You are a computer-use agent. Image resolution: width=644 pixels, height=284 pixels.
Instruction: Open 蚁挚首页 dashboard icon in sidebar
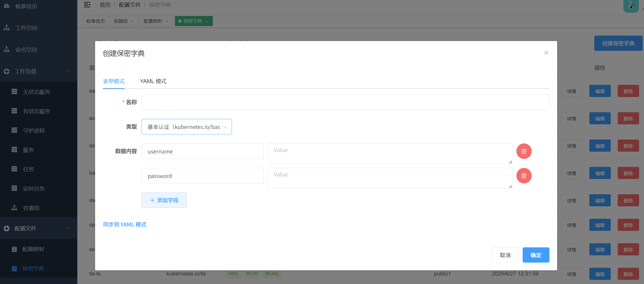point(7,6)
